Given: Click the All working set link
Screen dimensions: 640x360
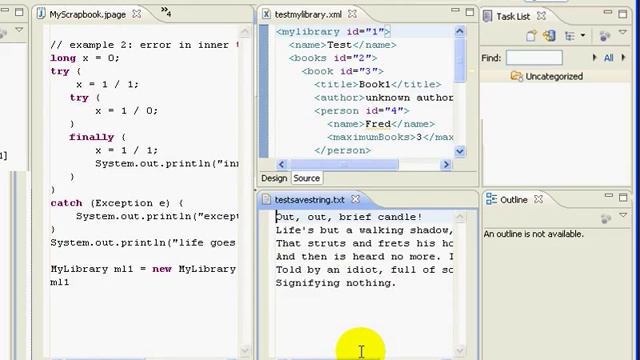Looking at the screenshot, I should coord(609,58).
